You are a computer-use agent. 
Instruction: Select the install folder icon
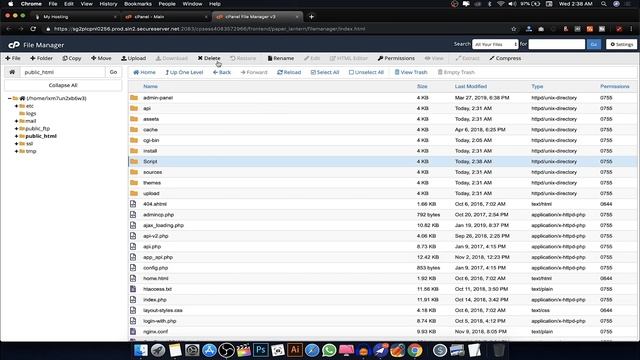coord(134,151)
